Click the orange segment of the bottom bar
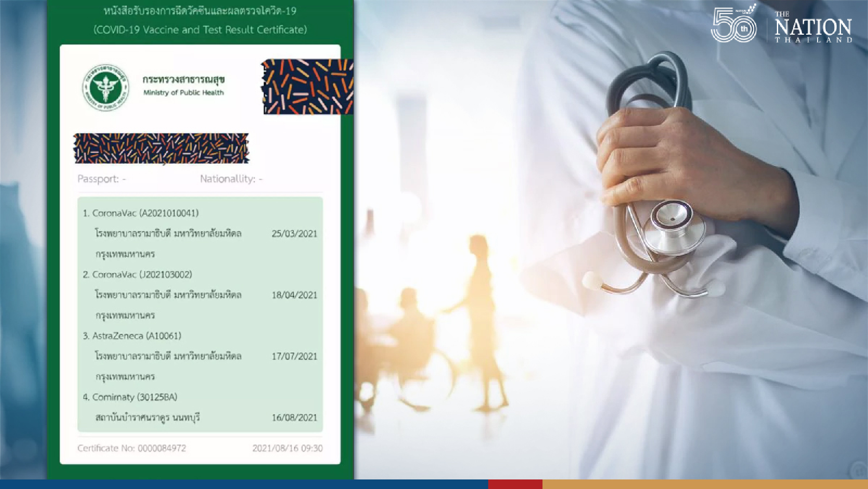Screen dimensions: 868x489 point(705,484)
